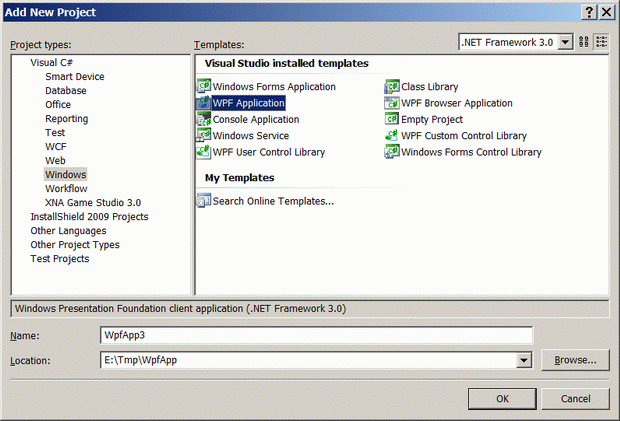Click into the Name field WpfApp3
The width and height of the screenshot is (620, 421).
click(316, 335)
